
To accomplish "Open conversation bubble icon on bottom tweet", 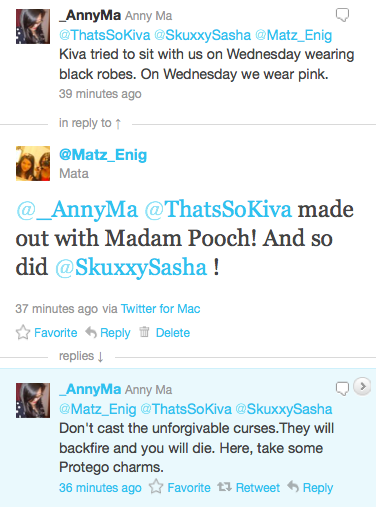I will 342,389.
